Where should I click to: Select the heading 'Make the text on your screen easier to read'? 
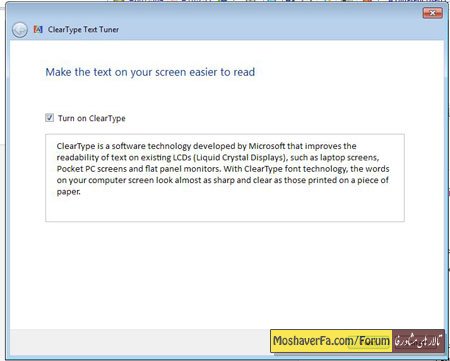point(150,72)
